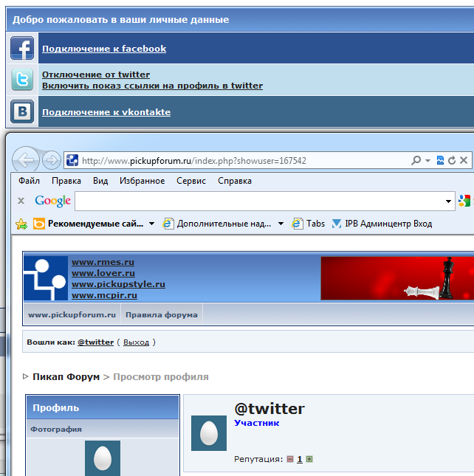Click the favorites star icon in bookmarks bar
This screenshot has height=476, width=474.
(21, 224)
